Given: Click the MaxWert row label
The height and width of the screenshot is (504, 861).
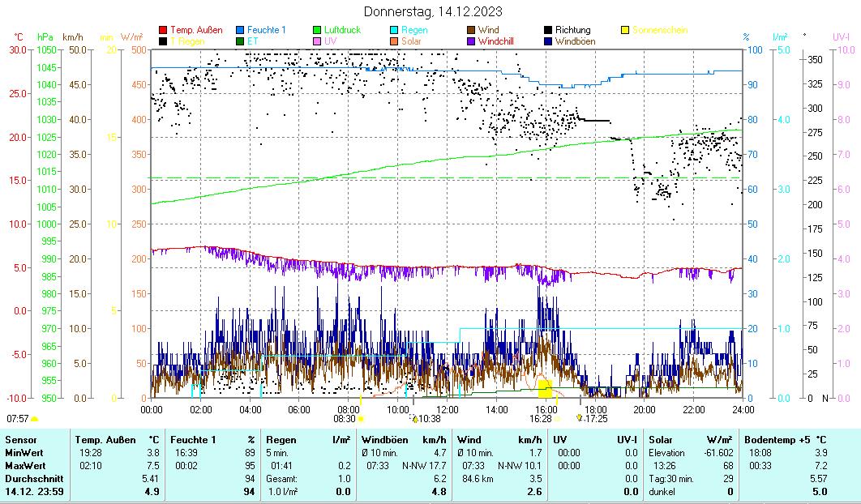Looking at the screenshot, I should (x=25, y=466).
